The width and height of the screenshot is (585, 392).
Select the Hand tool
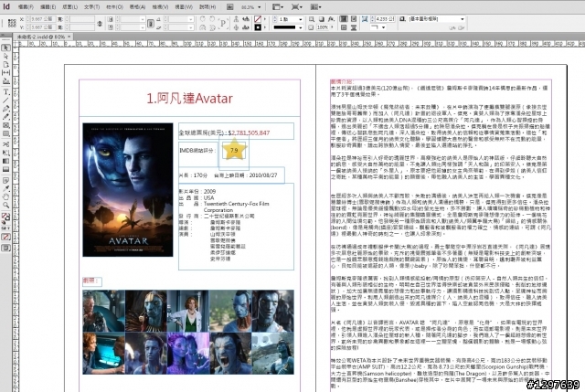pyautogui.click(x=6, y=197)
